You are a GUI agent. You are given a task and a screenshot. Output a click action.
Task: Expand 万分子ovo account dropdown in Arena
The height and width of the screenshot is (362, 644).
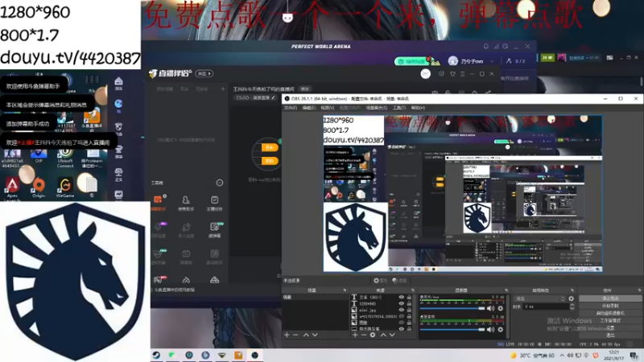coord(492,61)
